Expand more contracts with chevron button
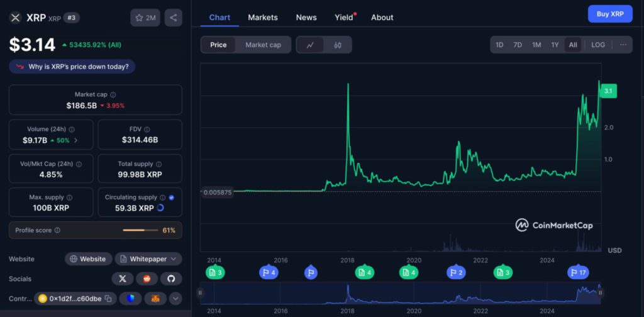Image resolution: width=644 pixels, height=317 pixels. [175, 299]
